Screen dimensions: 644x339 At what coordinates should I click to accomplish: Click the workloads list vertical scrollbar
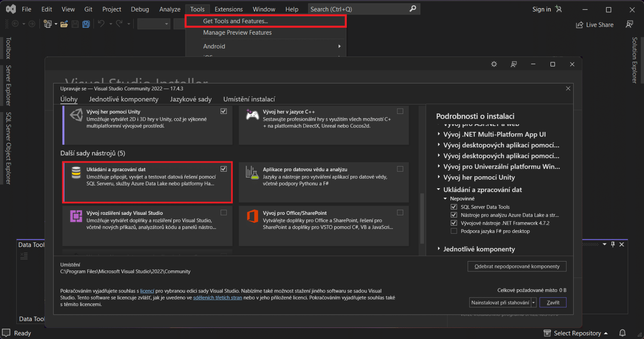pyautogui.click(x=422, y=218)
